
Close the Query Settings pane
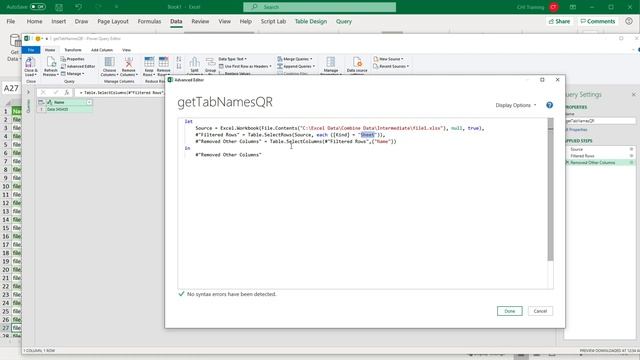[x=633, y=95]
